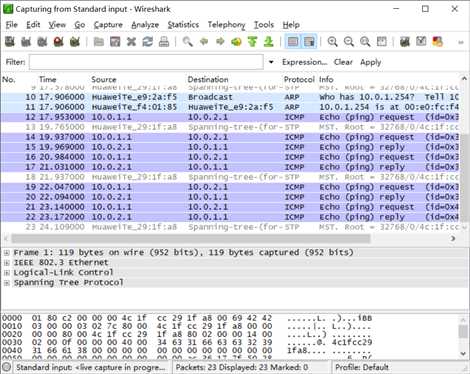This screenshot has width=470, height=374.
Task: Zoom in packet text icon
Action: [332, 42]
